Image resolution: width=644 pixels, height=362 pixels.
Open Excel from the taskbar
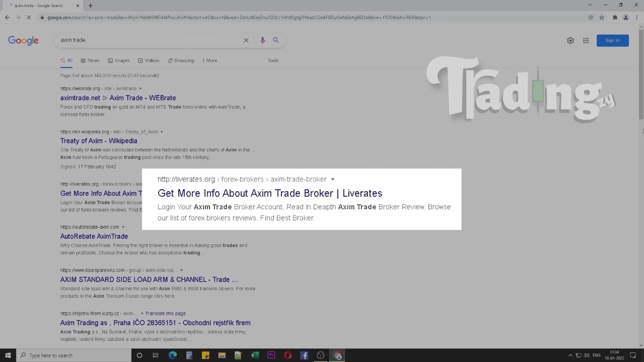click(255, 355)
